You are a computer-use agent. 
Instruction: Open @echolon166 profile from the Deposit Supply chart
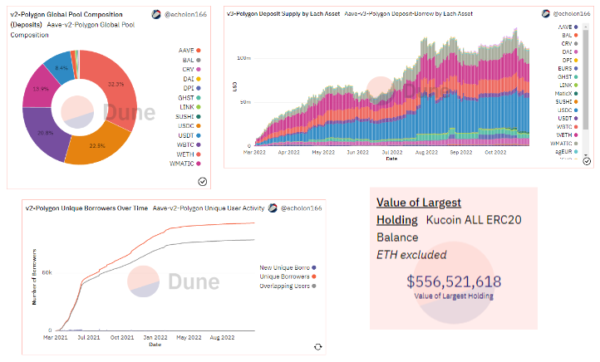pos(571,14)
